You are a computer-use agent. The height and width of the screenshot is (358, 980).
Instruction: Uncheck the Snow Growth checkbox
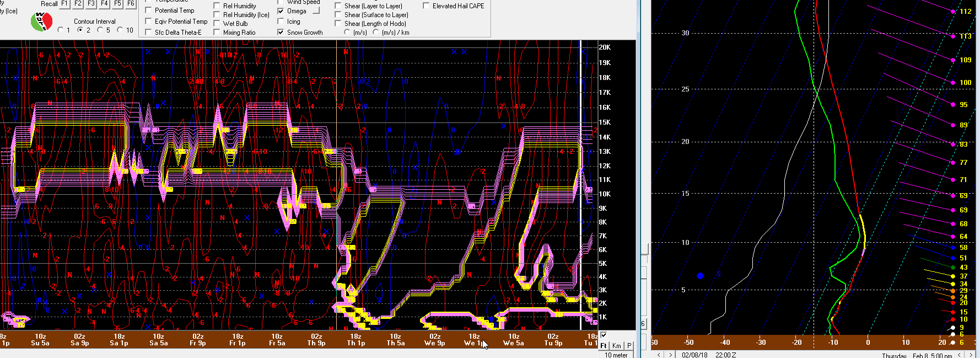click(x=281, y=32)
